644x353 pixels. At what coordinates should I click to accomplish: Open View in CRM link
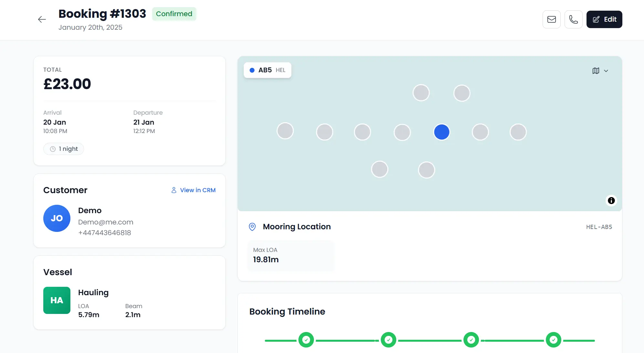pyautogui.click(x=197, y=190)
